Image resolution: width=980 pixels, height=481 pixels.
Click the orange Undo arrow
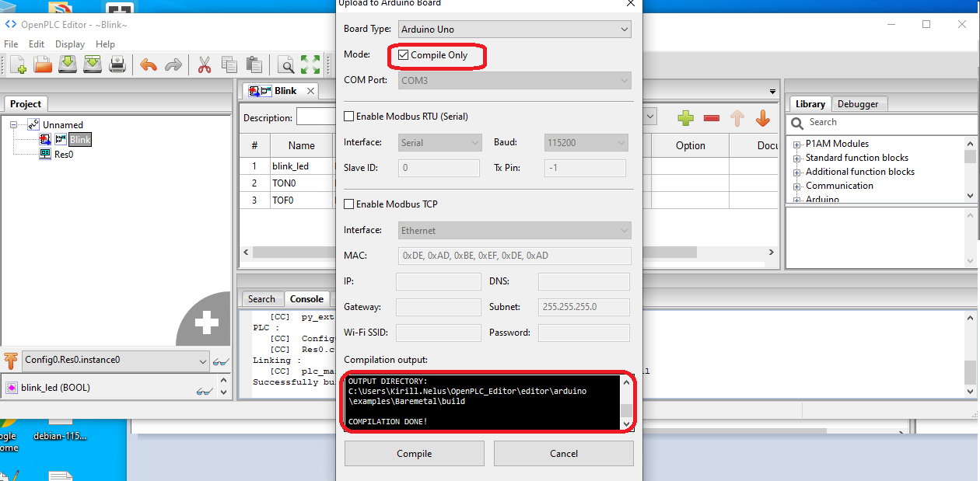[x=148, y=64]
